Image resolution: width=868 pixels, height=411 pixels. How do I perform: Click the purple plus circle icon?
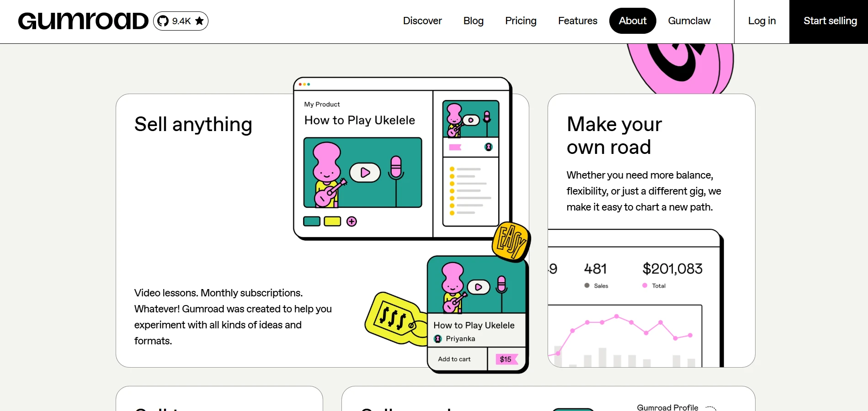351,221
